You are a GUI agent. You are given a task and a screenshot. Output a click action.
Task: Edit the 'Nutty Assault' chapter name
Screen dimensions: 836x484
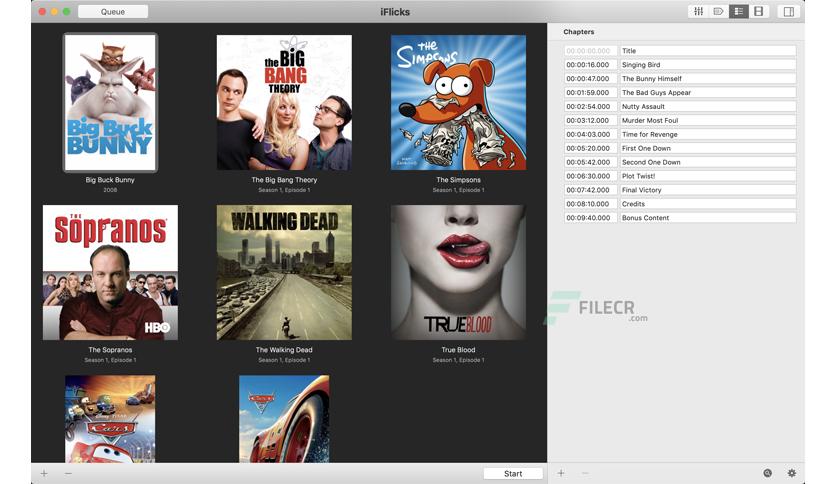click(708, 107)
